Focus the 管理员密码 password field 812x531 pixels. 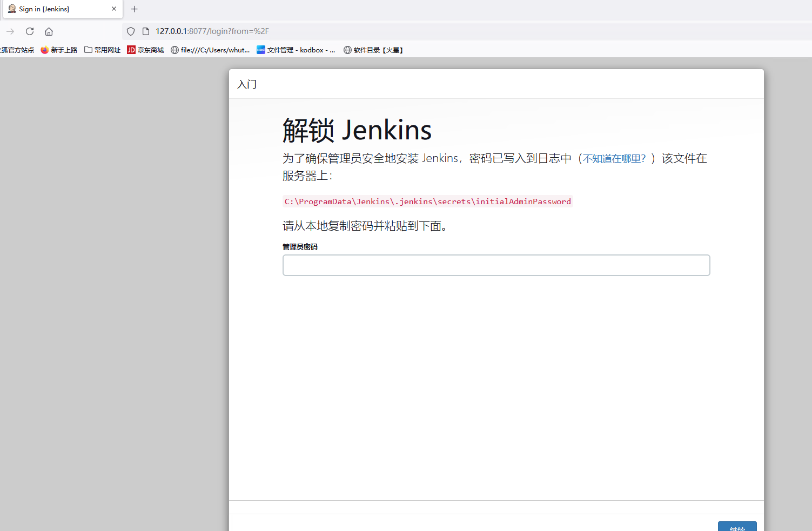(x=496, y=265)
